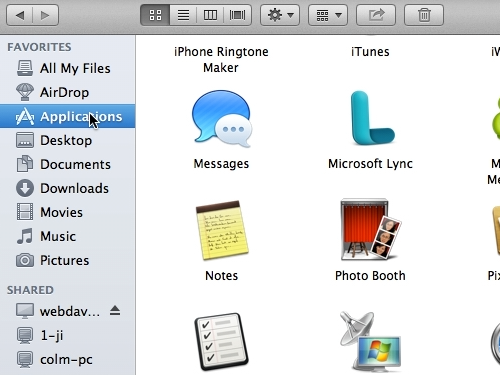
Task: Select the Notes app icon
Action: 222,230
